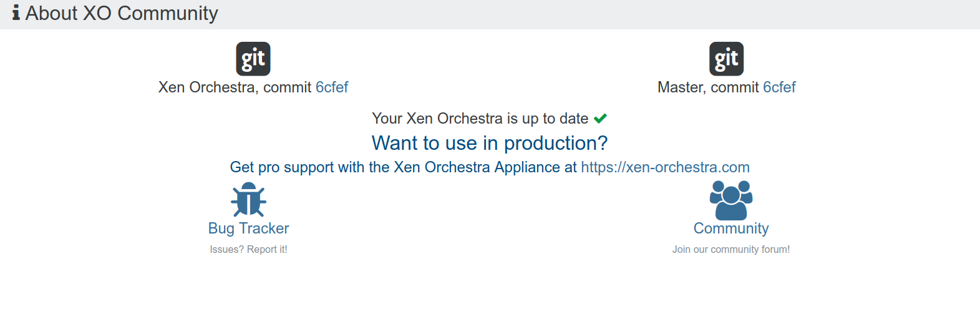Open the Xen Orchestra commit 6cfef link

coord(331,87)
